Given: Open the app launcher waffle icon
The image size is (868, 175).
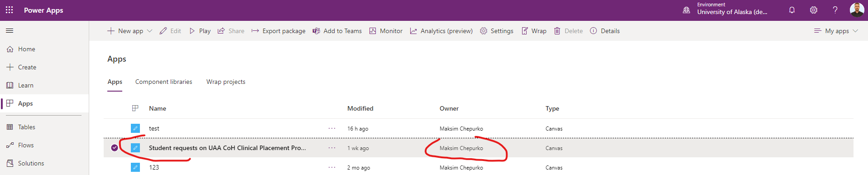Looking at the screenshot, I should click(x=10, y=10).
